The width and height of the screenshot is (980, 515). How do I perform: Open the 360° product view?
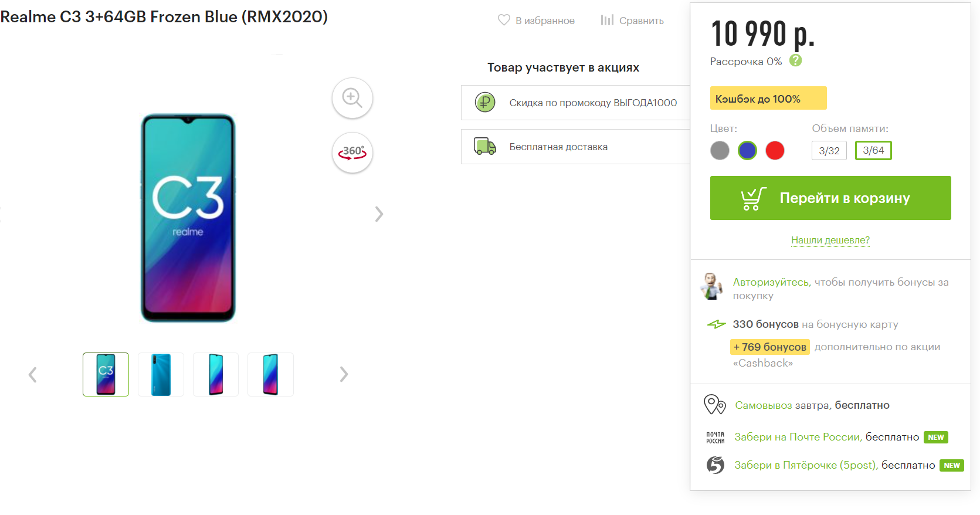[x=352, y=153]
